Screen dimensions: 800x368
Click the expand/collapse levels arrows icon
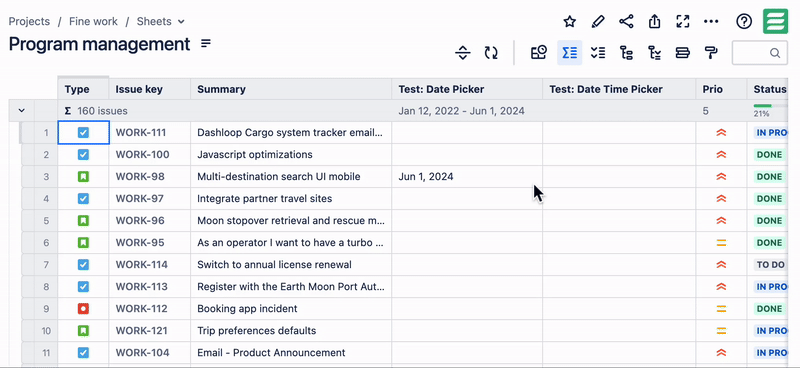(x=462, y=53)
